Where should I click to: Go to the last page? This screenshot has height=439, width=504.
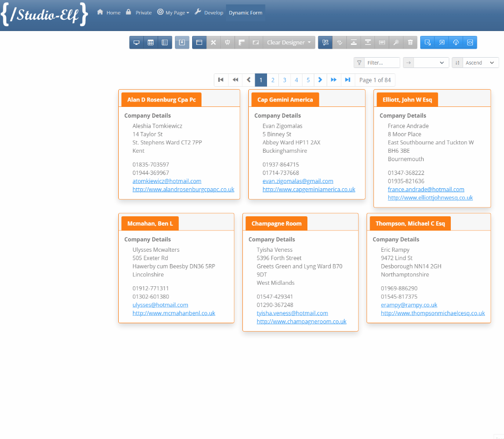pyautogui.click(x=348, y=80)
